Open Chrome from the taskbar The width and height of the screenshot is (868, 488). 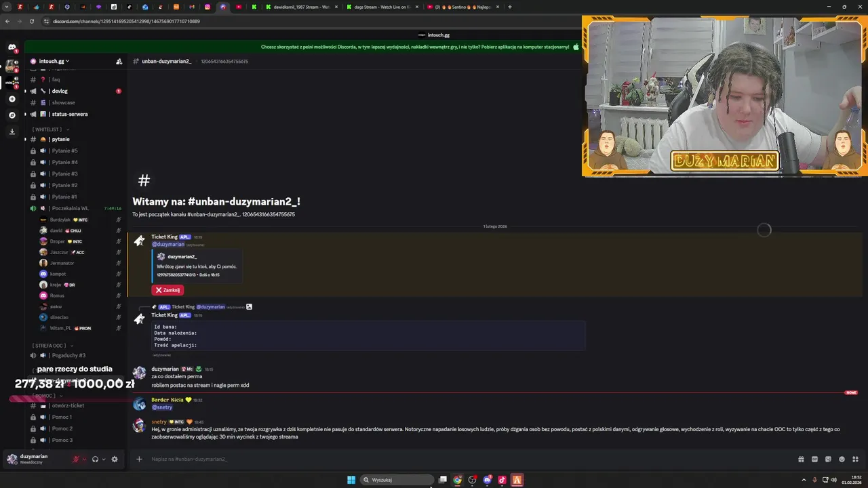(458, 480)
